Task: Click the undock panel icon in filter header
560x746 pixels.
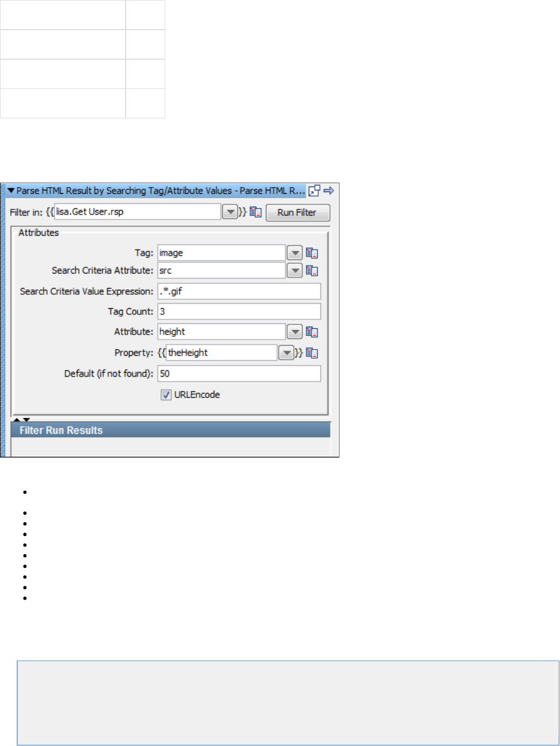Action: (315, 191)
